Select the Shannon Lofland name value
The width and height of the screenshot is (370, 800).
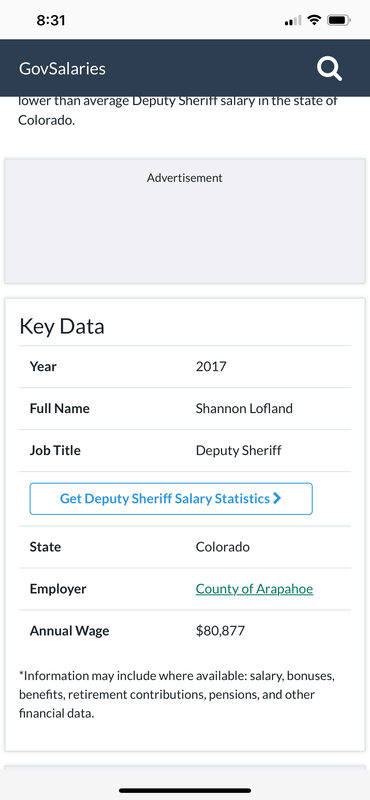point(244,408)
